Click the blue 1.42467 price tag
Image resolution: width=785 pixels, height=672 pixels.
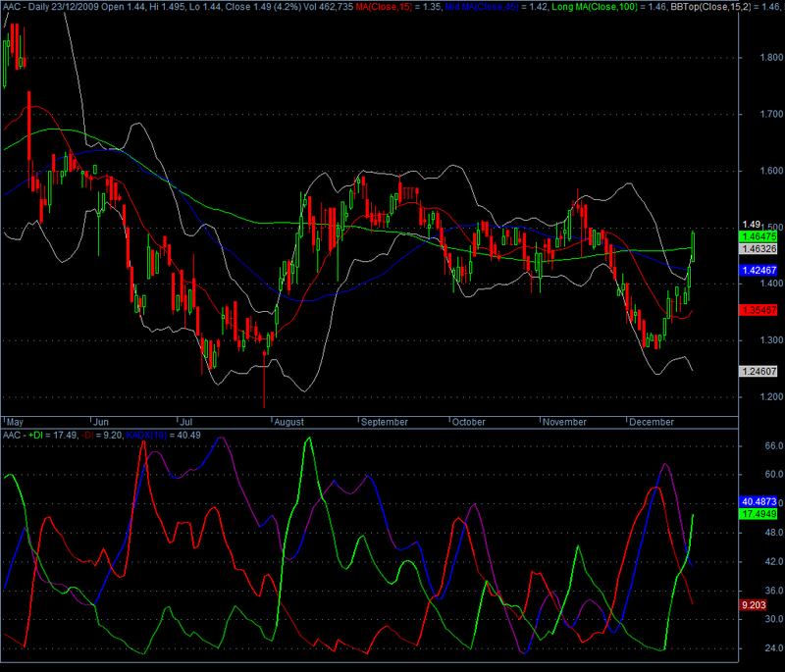[759, 270]
